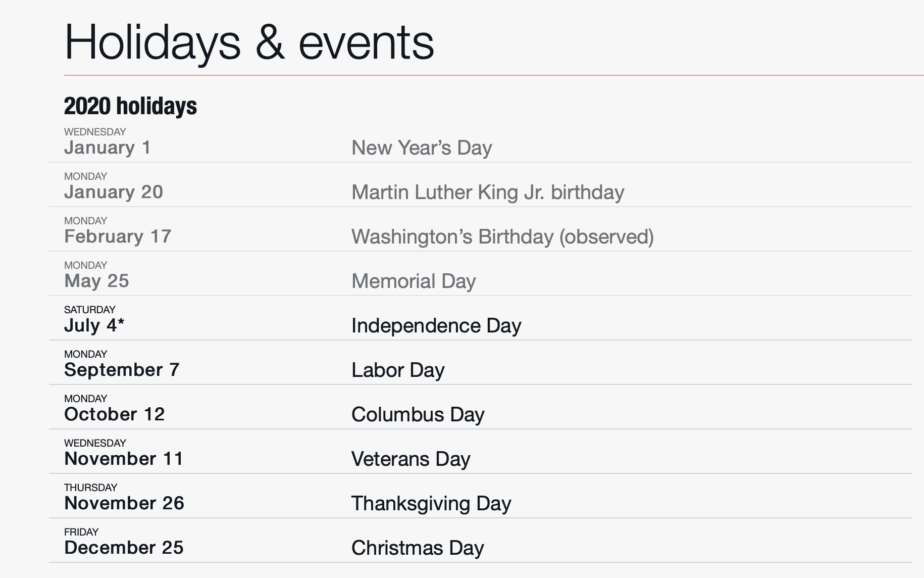Select the New Year's Day entry
The height and width of the screenshot is (578, 924).
pos(422,148)
